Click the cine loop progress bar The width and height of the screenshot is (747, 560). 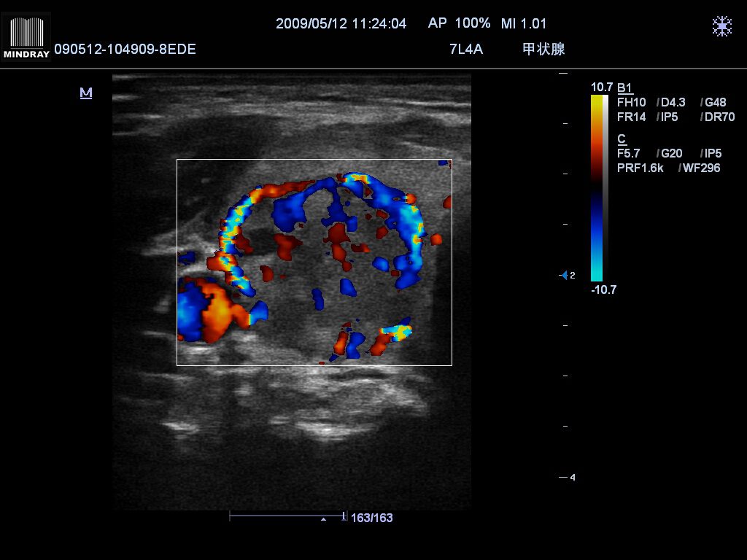[287, 516]
